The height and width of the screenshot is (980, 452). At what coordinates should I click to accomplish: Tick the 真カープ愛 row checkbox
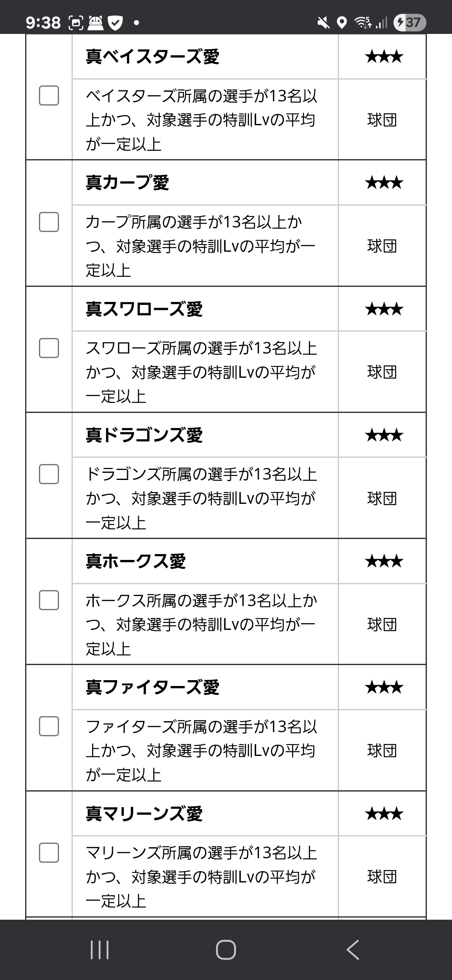49,222
